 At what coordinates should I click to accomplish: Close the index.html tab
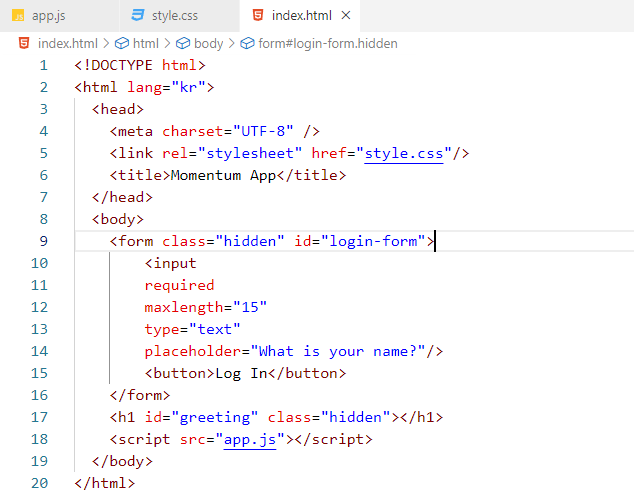(x=346, y=15)
